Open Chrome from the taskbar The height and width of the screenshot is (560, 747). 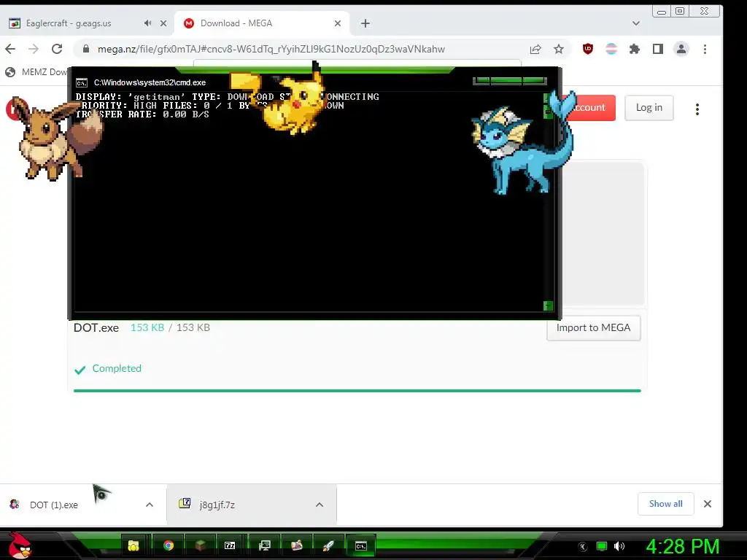[x=169, y=545]
